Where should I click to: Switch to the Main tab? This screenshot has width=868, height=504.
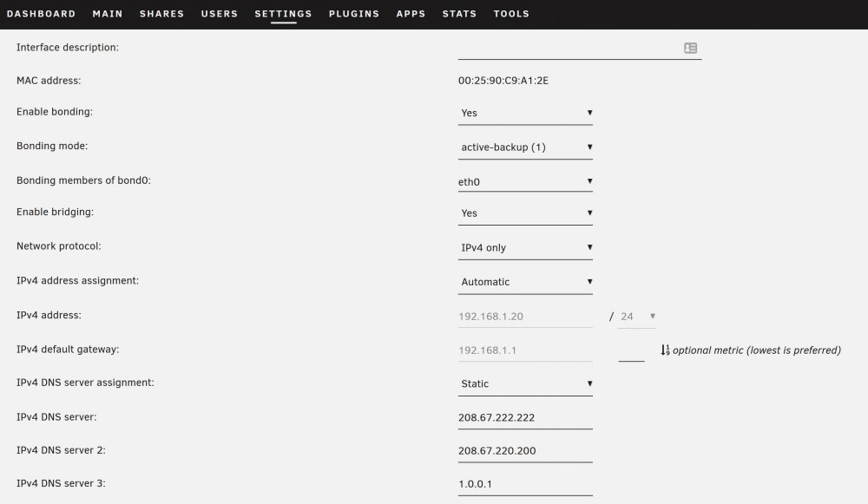click(x=108, y=14)
